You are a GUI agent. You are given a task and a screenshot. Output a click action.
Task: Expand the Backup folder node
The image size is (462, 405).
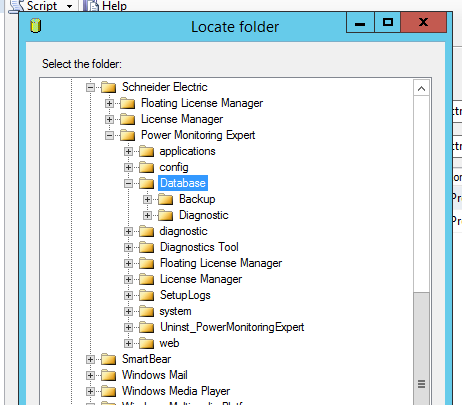[147, 199]
